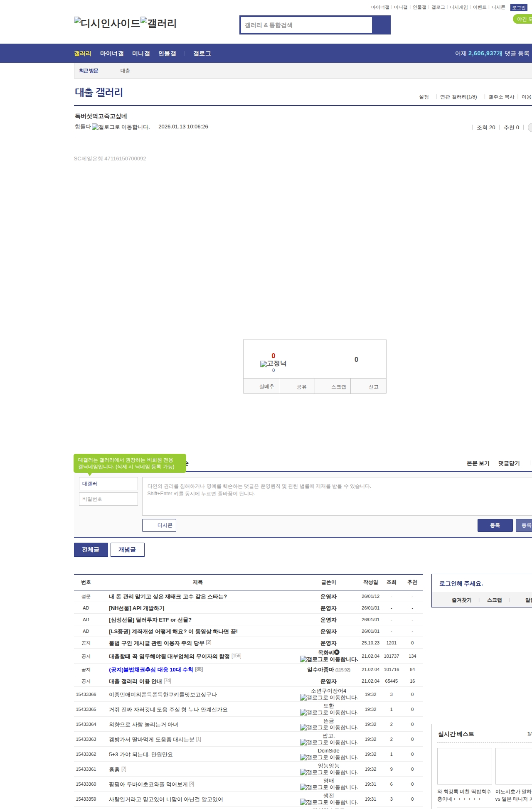
Task: Click the account text SC제일은행 47116150700092
Action: (x=110, y=159)
